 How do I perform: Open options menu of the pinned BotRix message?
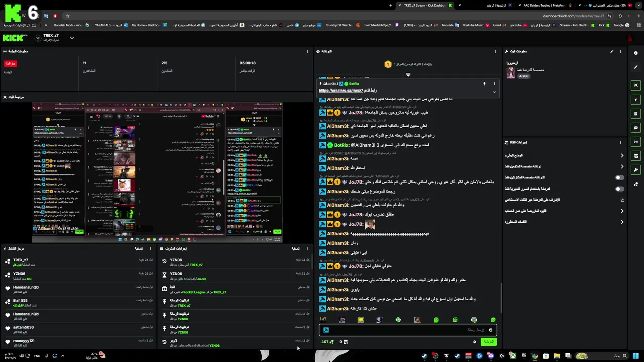[x=494, y=84]
